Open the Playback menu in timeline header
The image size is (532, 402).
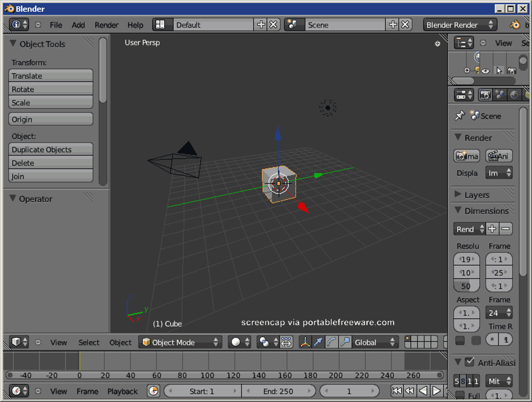tap(122, 391)
